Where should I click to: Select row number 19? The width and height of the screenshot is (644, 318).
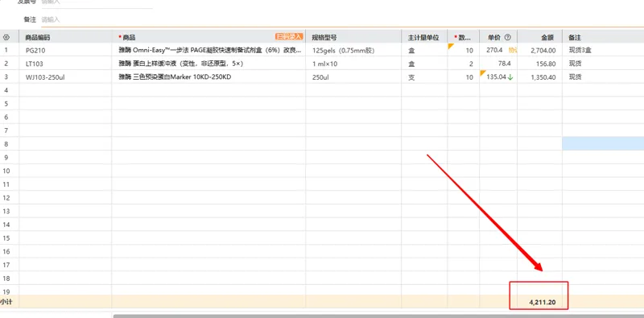click(x=6, y=291)
